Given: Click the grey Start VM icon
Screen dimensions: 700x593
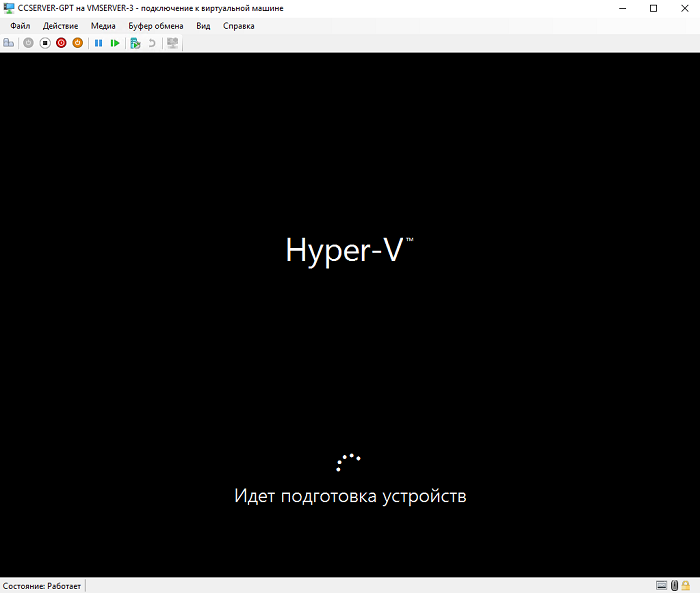Looking at the screenshot, I should [x=28, y=43].
